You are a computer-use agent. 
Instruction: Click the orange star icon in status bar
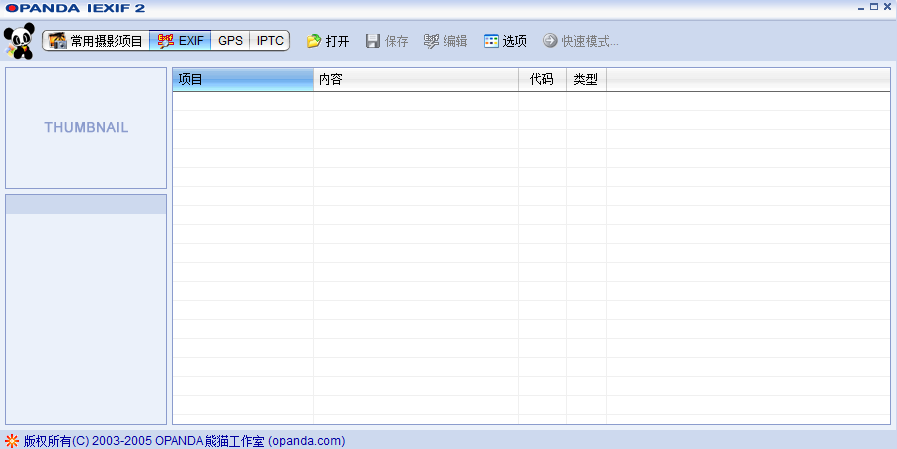tap(11, 441)
